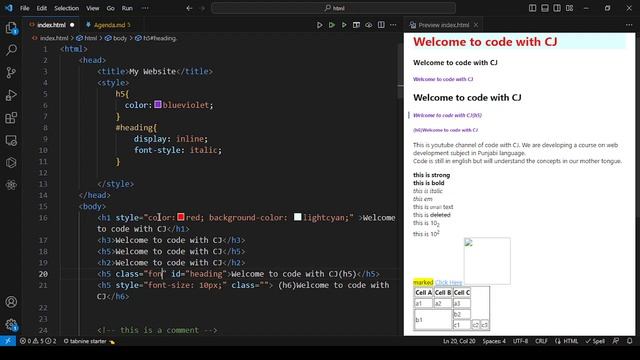The width and height of the screenshot is (640, 360).
Task: Click errors and warnings count in status bar
Action: tap(38, 341)
